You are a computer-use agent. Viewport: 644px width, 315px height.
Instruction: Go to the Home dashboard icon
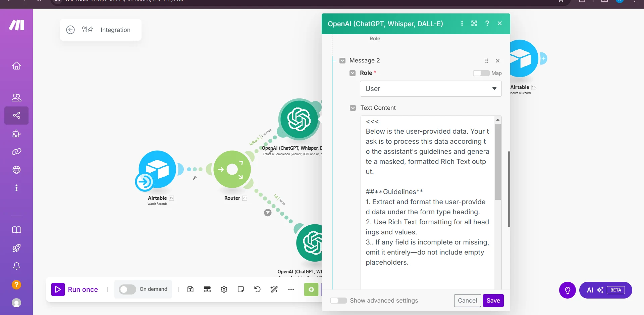click(16, 66)
